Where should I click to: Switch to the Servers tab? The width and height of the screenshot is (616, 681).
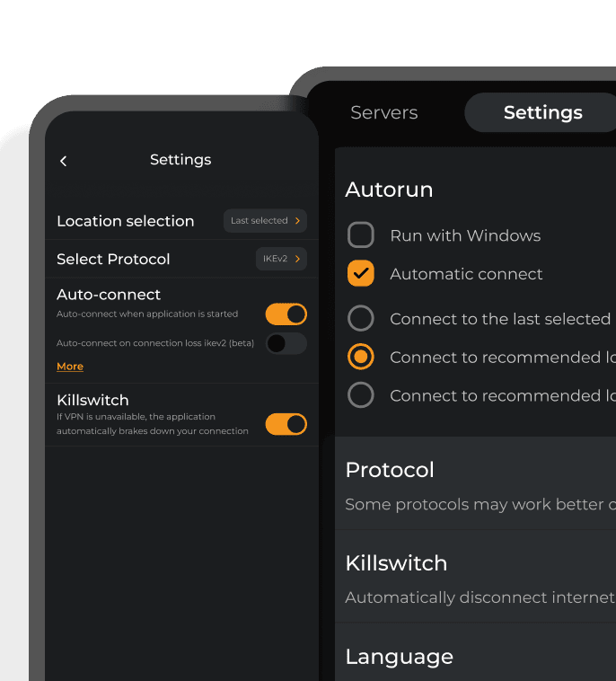(383, 112)
